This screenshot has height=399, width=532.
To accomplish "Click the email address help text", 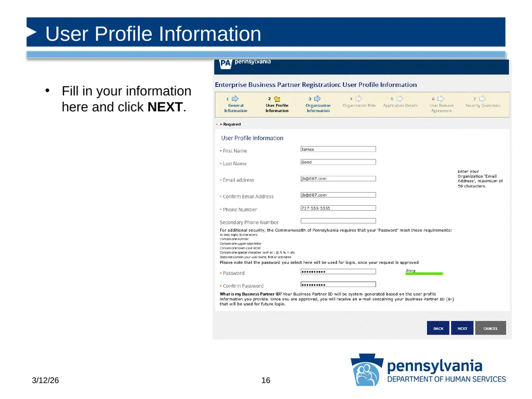I will click(480, 179).
